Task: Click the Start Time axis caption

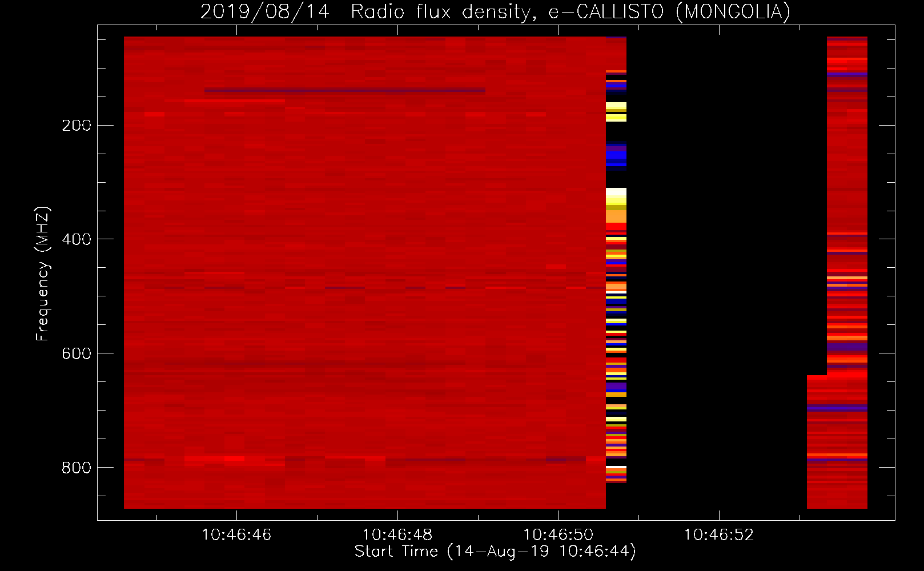Action: click(495, 552)
